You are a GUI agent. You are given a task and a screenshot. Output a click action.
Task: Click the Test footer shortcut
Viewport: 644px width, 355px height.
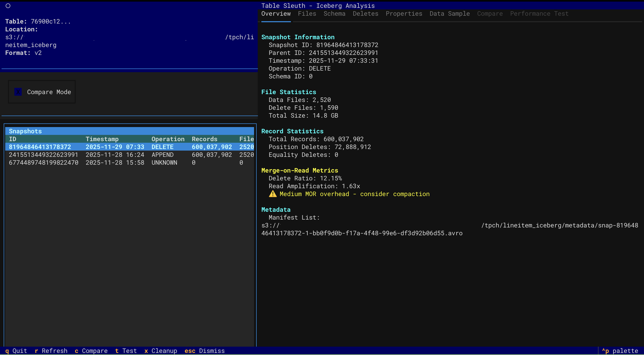pos(126,351)
